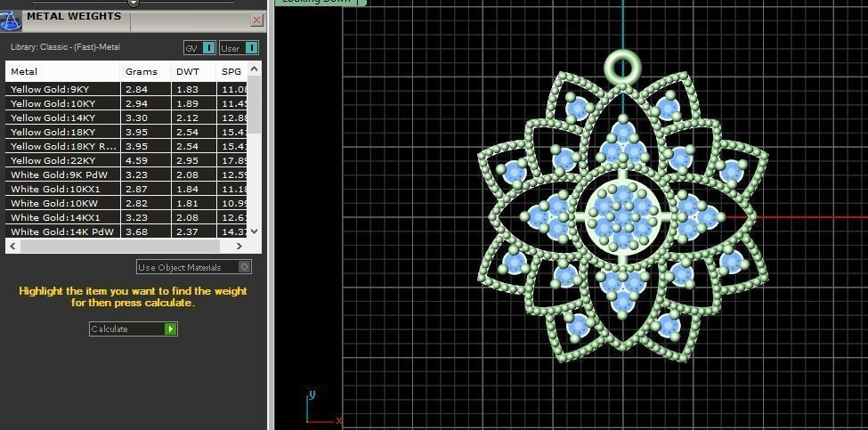
Task: Click the Metal Weights flask icon
Action: [11, 21]
